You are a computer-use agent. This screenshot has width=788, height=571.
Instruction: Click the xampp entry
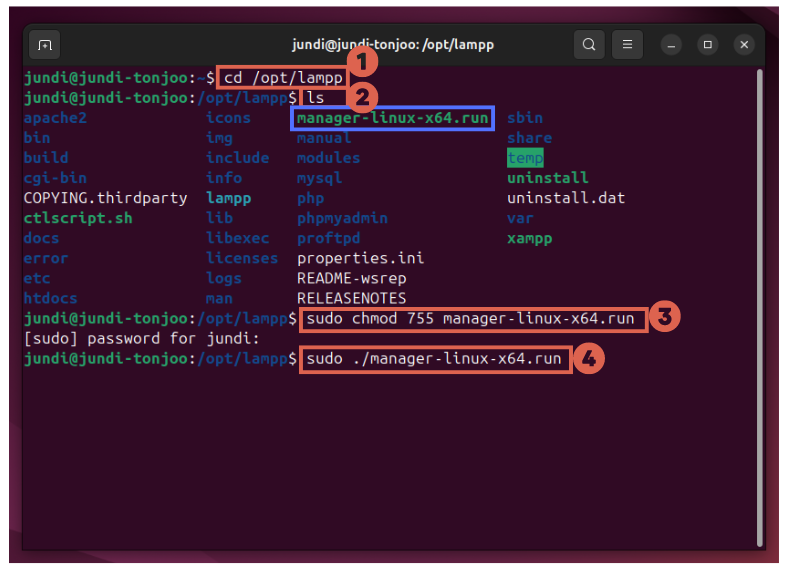[530, 238]
